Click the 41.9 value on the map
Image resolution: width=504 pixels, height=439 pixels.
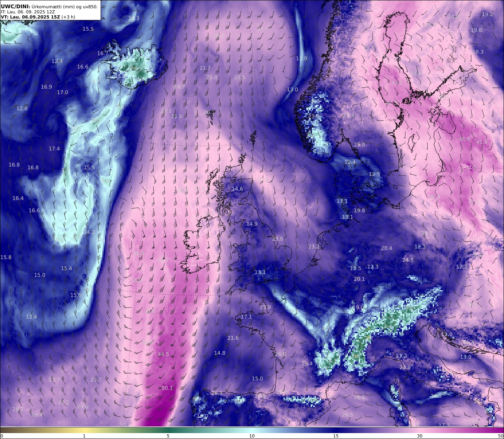point(482,142)
